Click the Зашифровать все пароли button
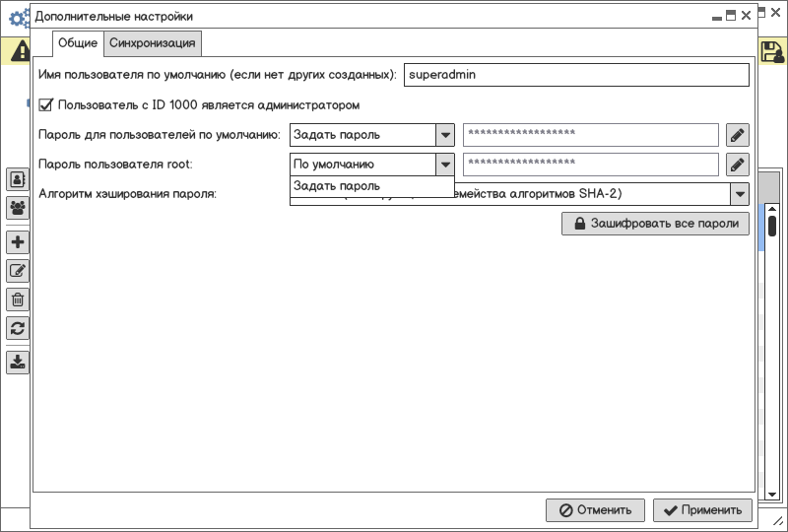This screenshot has height=532, width=788. (655, 224)
